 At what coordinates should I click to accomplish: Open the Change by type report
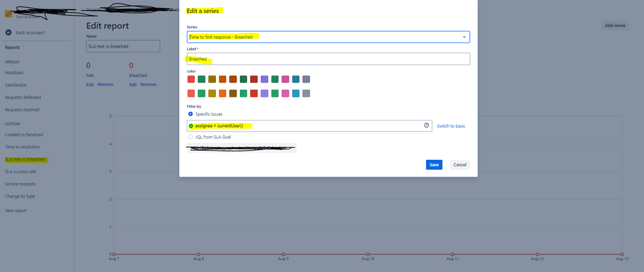pyautogui.click(x=20, y=196)
